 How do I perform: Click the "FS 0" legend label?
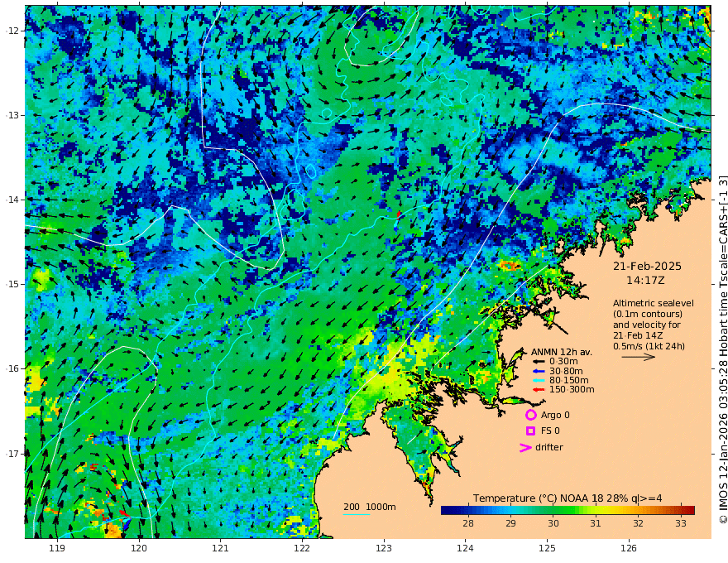click(550, 431)
